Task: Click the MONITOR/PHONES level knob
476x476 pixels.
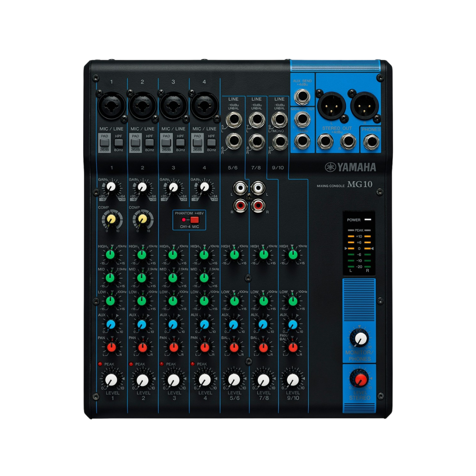Action: tap(360, 338)
